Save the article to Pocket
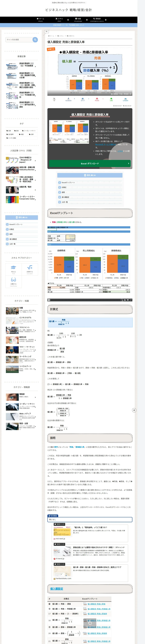Viewport: 145px width, 644px height. [x=97, y=99]
